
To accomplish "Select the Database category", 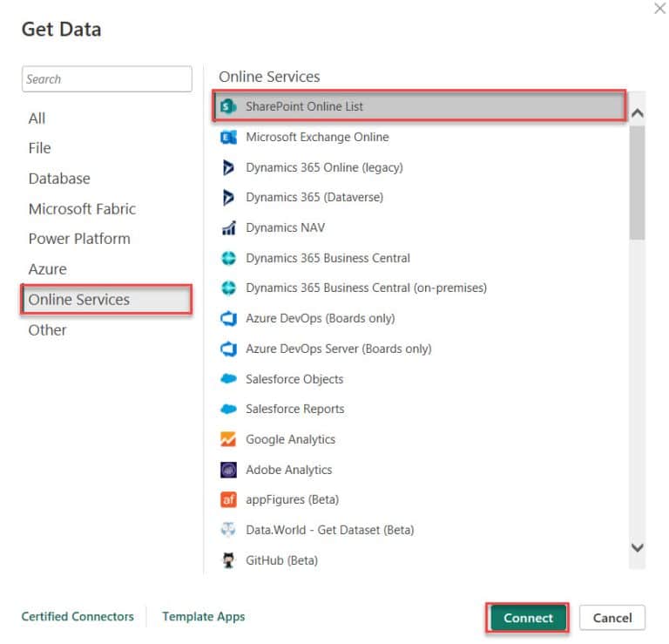I will pyautogui.click(x=59, y=179).
